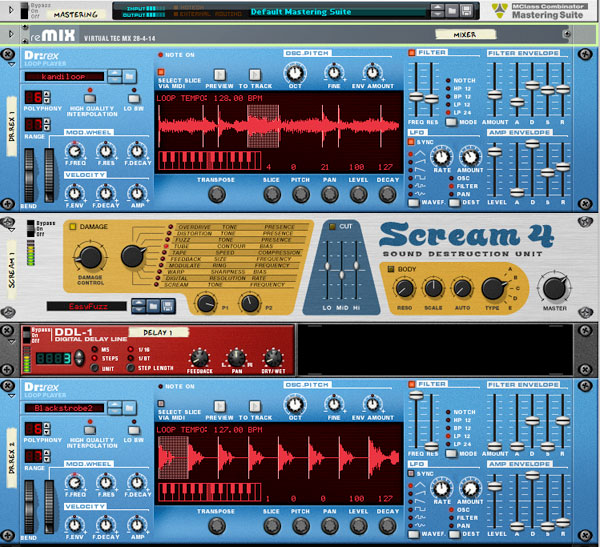
Task: Click Preview button on Dr.REX 1
Action: coord(220,75)
